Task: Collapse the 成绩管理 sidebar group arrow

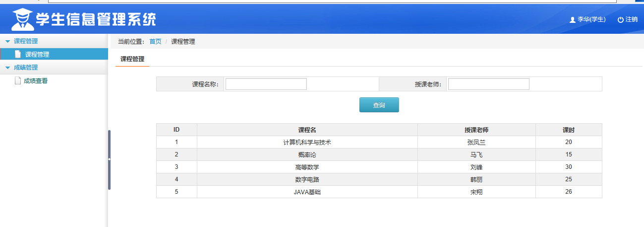Action: [7, 68]
